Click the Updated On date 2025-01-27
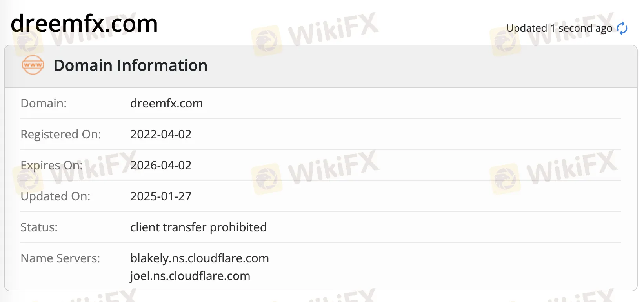The image size is (644, 302). (x=161, y=196)
